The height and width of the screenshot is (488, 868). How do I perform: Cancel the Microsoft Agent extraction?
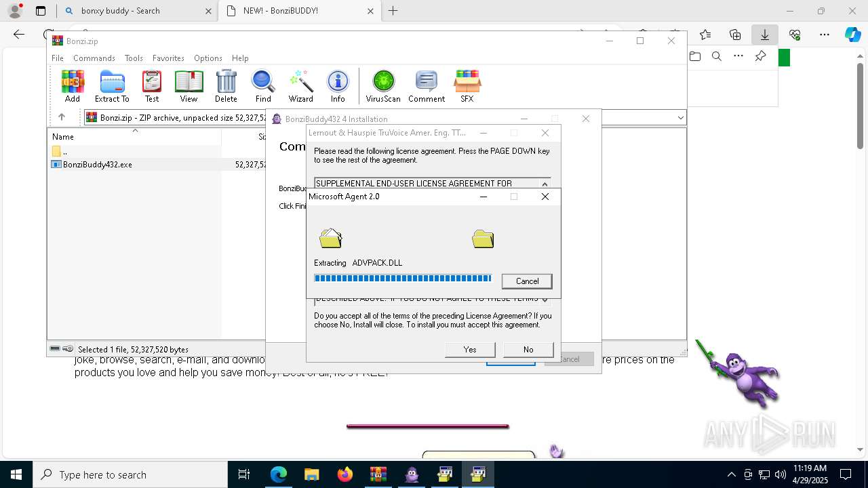tap(527, 281)
